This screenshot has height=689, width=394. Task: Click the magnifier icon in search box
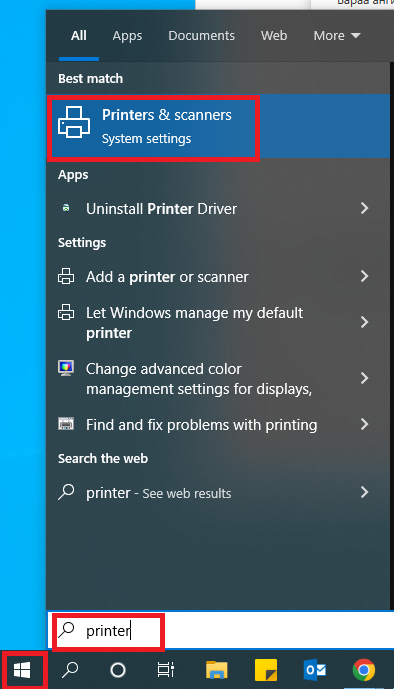pos(66,630)
